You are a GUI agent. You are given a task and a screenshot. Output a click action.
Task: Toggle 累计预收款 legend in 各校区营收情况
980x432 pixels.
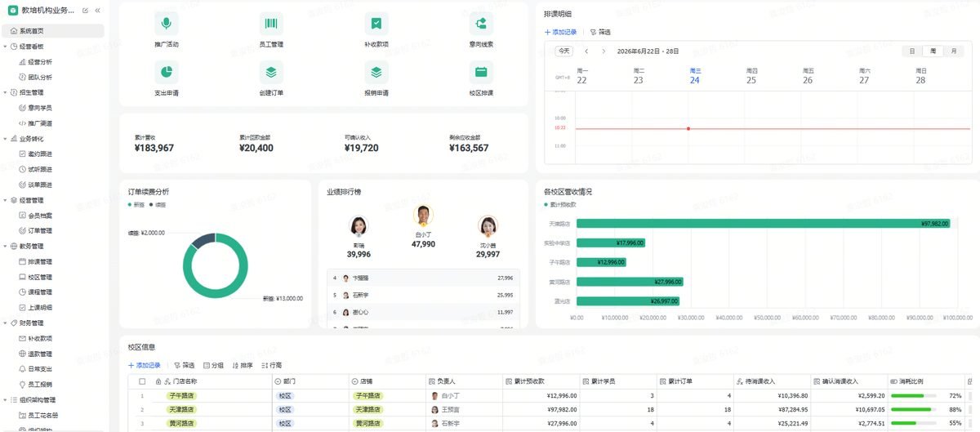[560, 204]
